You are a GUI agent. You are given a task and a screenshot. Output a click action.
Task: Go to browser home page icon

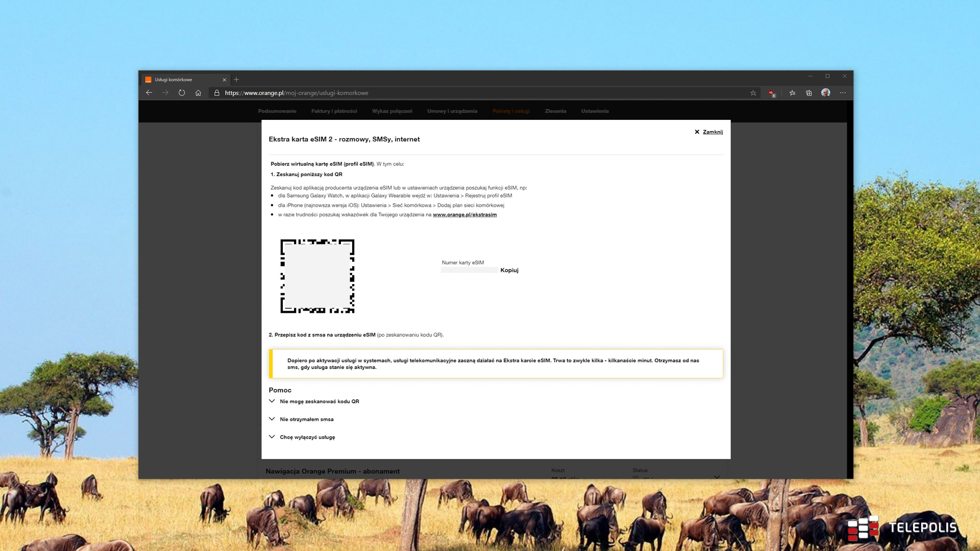click(x=198, y=93)
